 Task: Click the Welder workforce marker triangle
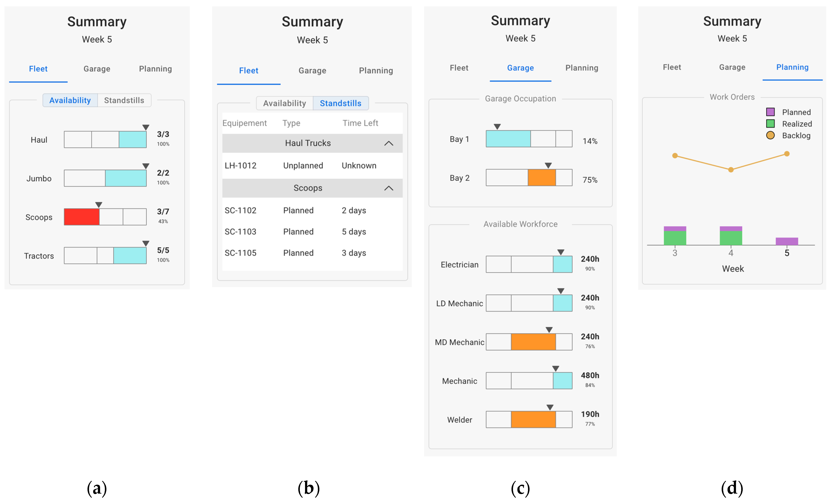coord(550,407)
